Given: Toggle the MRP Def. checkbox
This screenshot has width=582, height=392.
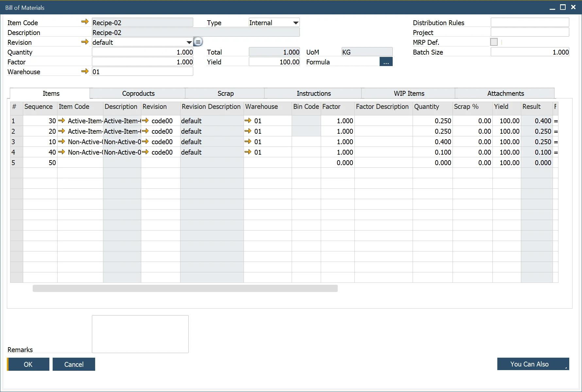Looking at the screenshot, I should [494, 42].
